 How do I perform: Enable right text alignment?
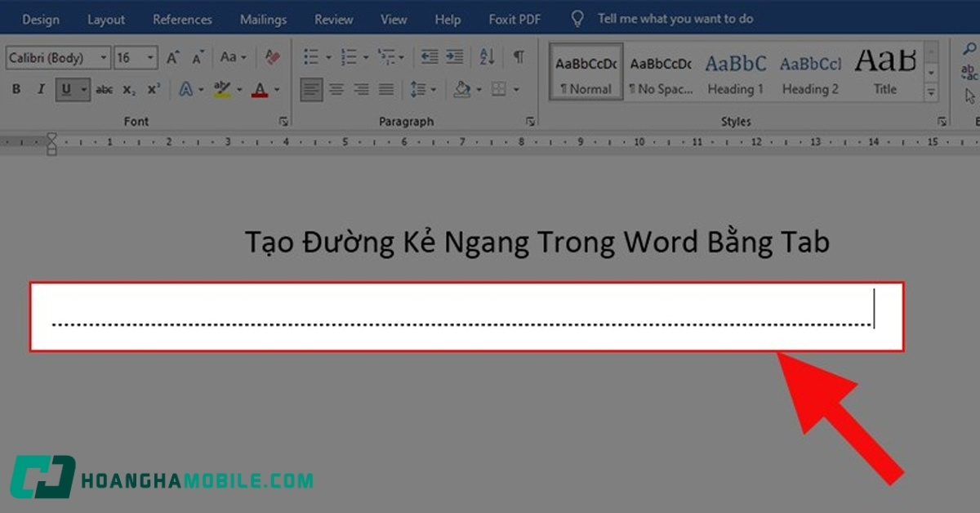tap(361, 89)
